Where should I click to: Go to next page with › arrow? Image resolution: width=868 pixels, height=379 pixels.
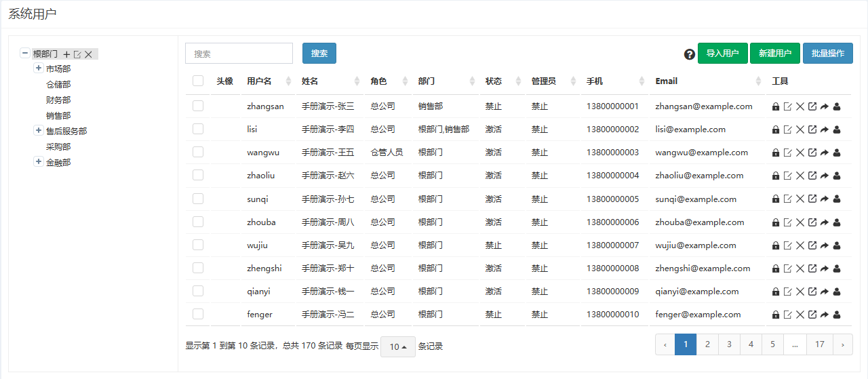[x=843, y=344]
